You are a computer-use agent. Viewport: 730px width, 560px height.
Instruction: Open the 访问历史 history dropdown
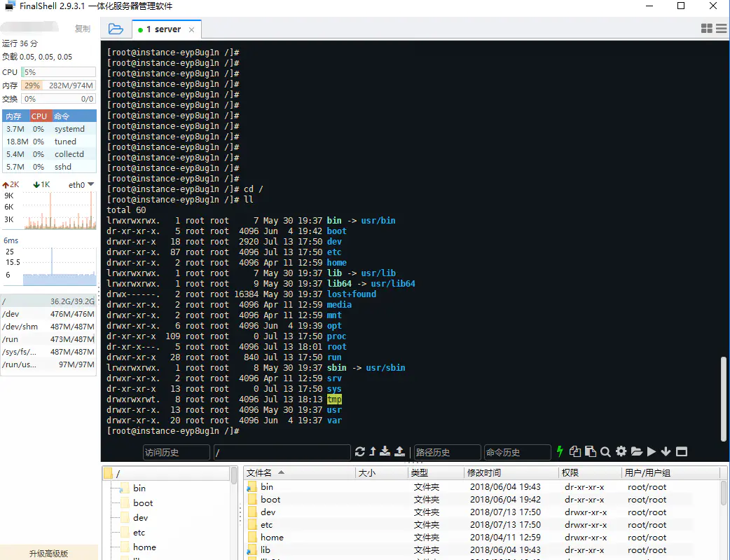click(177, 452)
